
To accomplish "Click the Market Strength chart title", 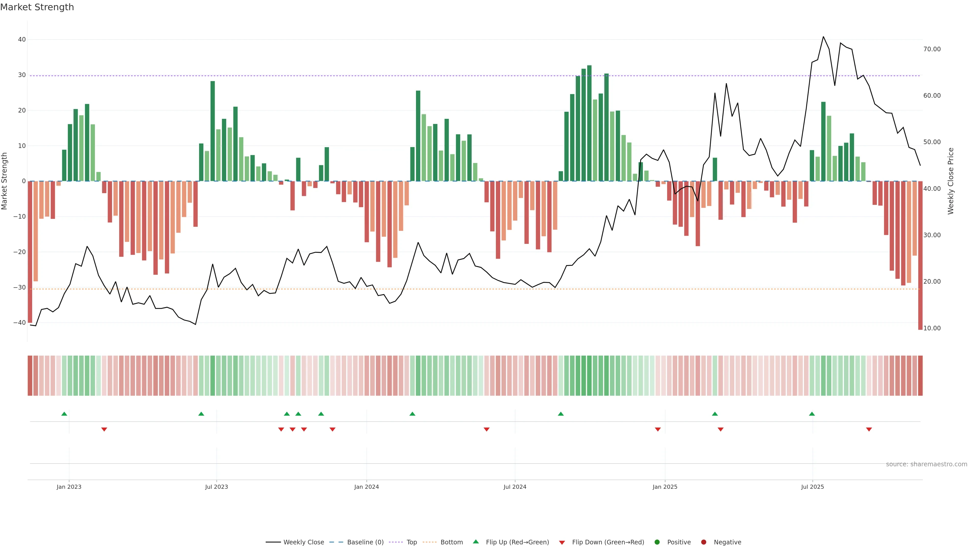I will [37, 7].
